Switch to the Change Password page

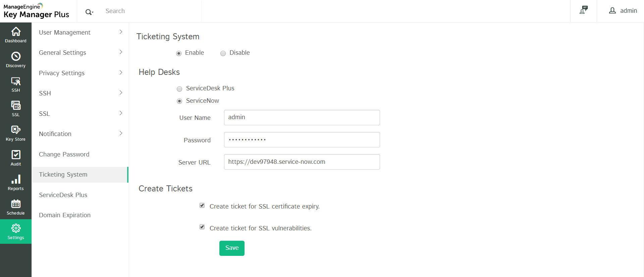tap(64, 154)
